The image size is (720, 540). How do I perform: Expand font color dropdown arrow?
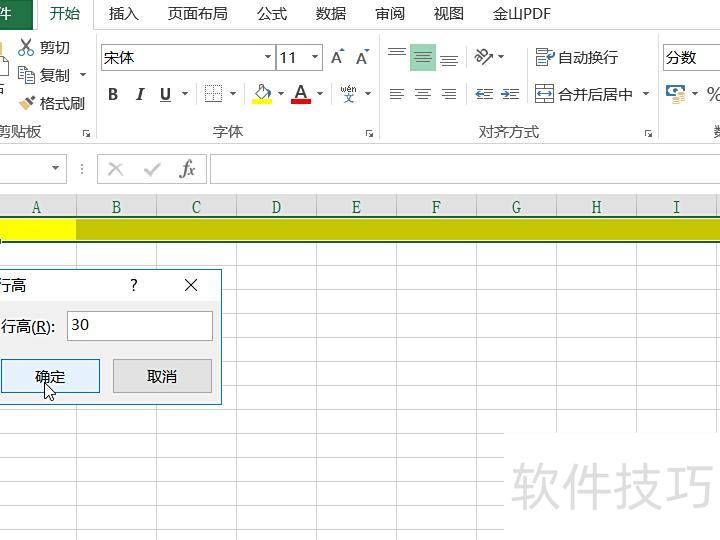[320, 94]
